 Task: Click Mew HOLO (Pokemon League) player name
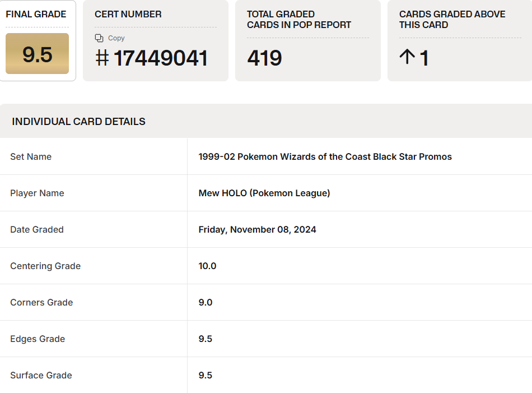(x=264, y=193)
